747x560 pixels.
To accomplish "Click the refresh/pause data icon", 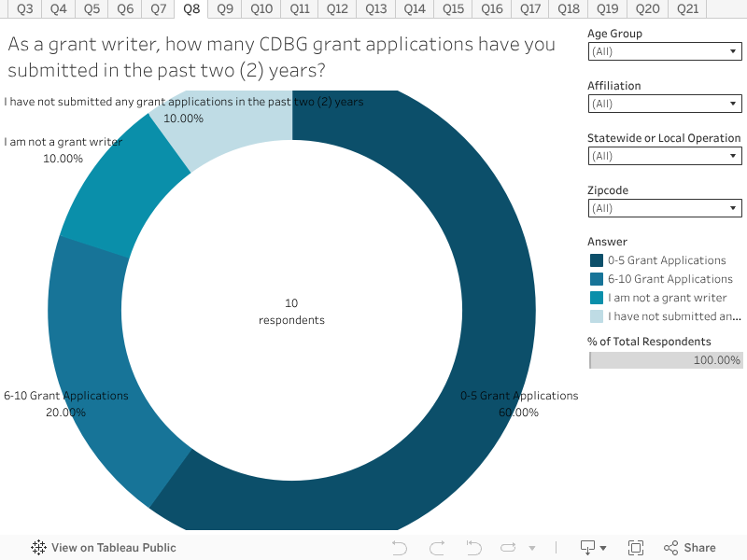I will point(508,548).
